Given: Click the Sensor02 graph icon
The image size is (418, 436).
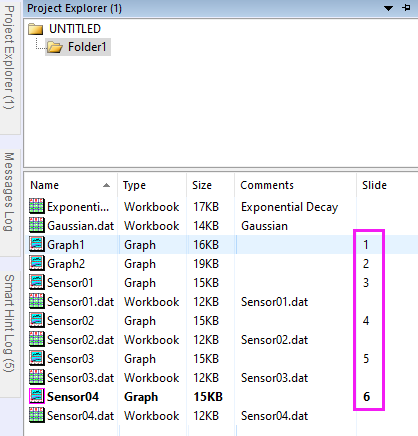Looking at the screenshot, I should coord(36,320).
